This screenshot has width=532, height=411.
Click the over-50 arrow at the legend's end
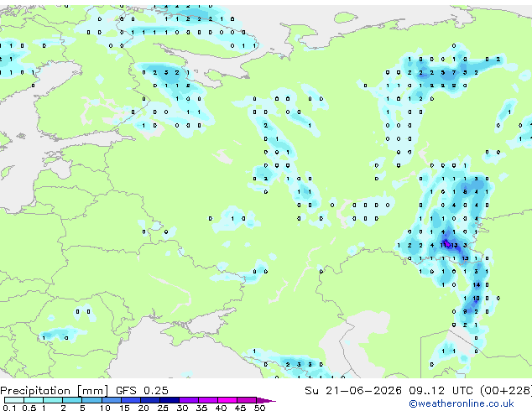pos(266,400)
